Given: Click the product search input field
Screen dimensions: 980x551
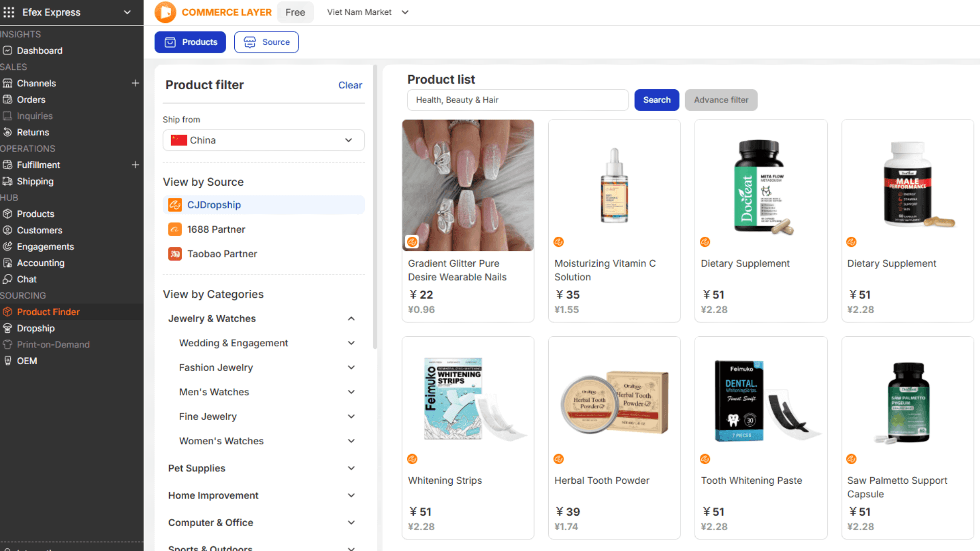Looking at the screenshot, I should [x=518, y=100].
